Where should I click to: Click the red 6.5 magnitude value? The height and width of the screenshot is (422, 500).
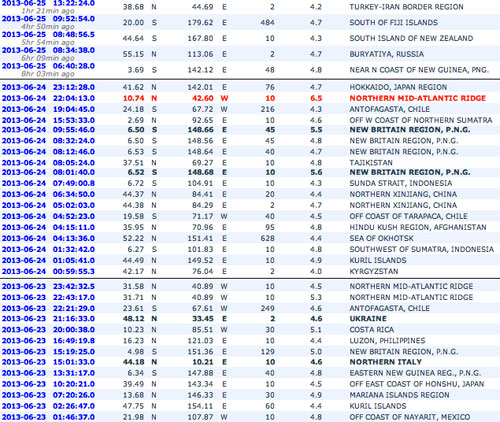(x=316, y=98)
